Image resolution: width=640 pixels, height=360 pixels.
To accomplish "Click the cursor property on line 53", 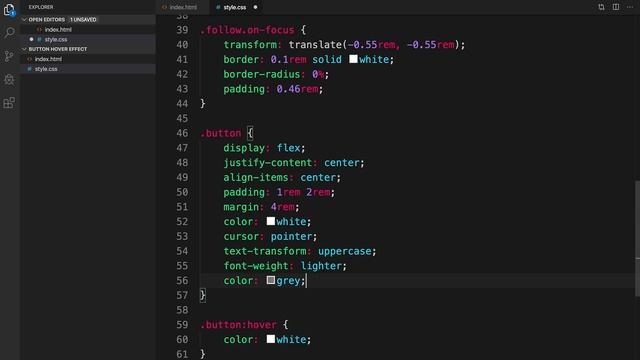I will pyautogui.click(x=241, y=236).
